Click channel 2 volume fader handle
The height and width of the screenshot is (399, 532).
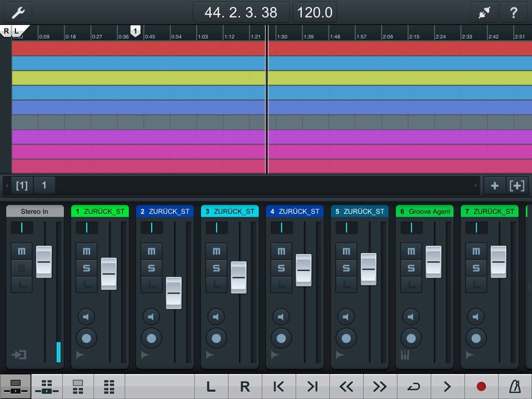pyautogui.click(x=174, y=293)
